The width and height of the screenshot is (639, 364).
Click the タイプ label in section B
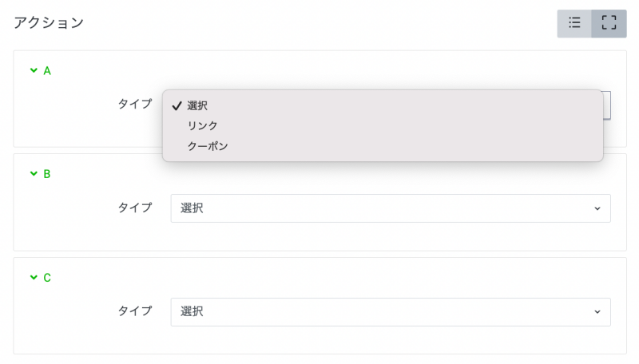(135, 208)
